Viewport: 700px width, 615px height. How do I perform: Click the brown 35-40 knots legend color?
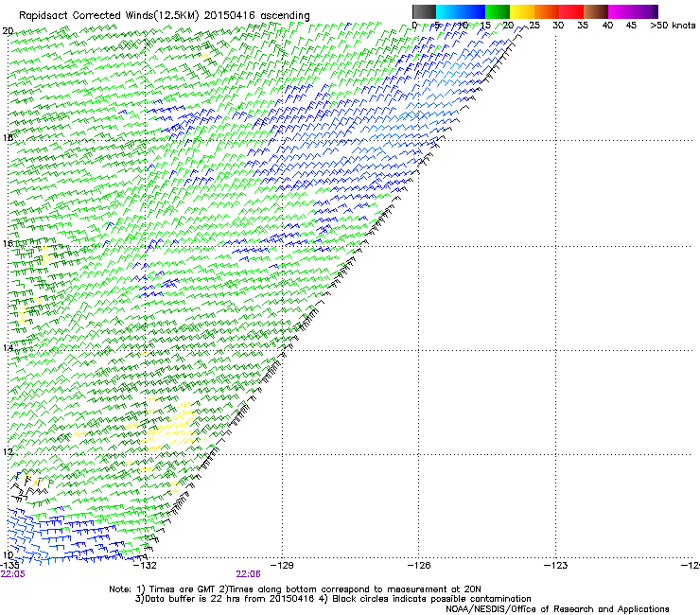[596, 11]
